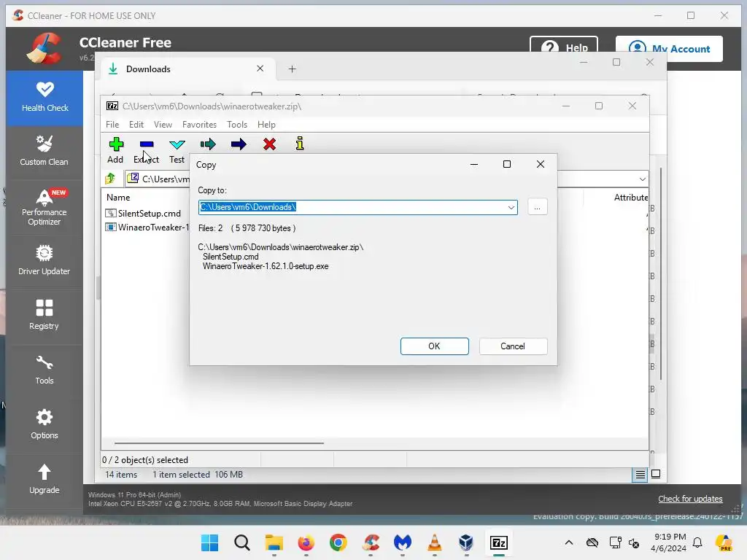Open the Tools menu in 7-Zip

237,124
